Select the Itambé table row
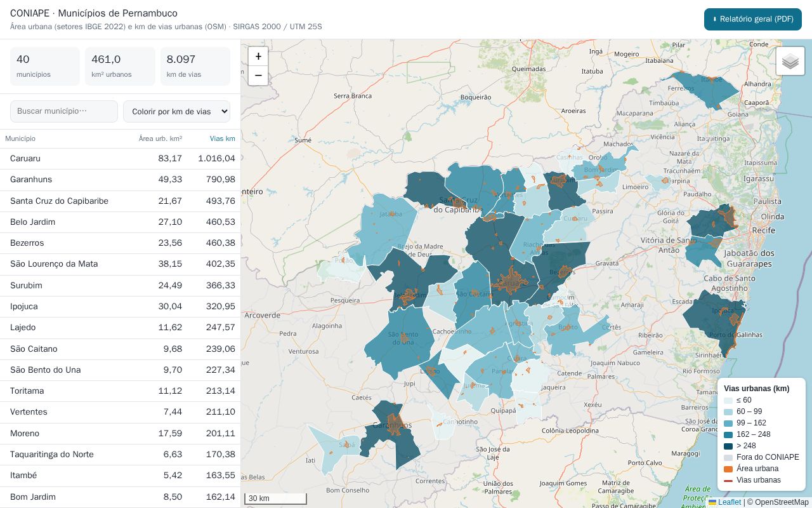The image size is (812, 508). [121, 475]
